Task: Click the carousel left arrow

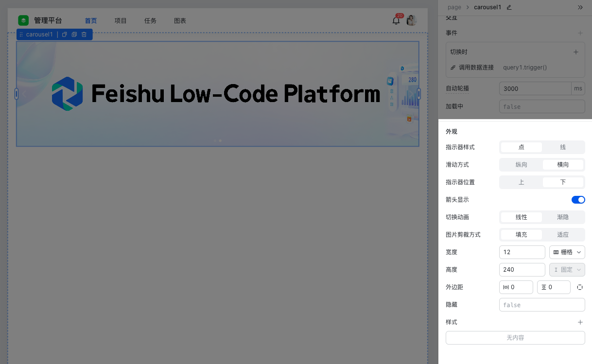Action: click(24, 94)
